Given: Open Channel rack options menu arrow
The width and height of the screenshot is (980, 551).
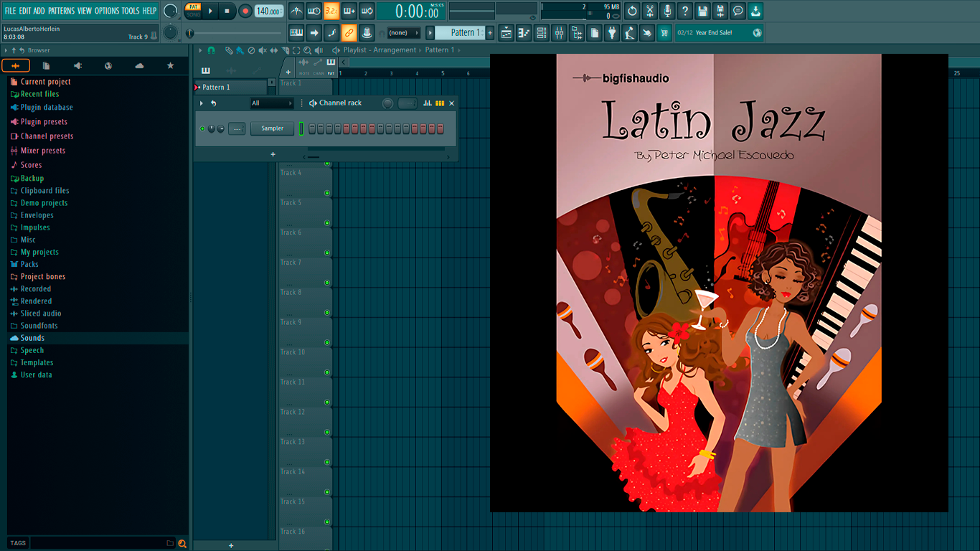Looking at the screenshot, I should point(202,103).
